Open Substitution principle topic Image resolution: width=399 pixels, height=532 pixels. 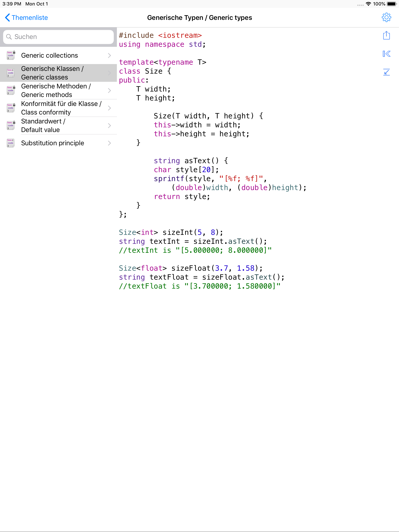pos(58,143)
